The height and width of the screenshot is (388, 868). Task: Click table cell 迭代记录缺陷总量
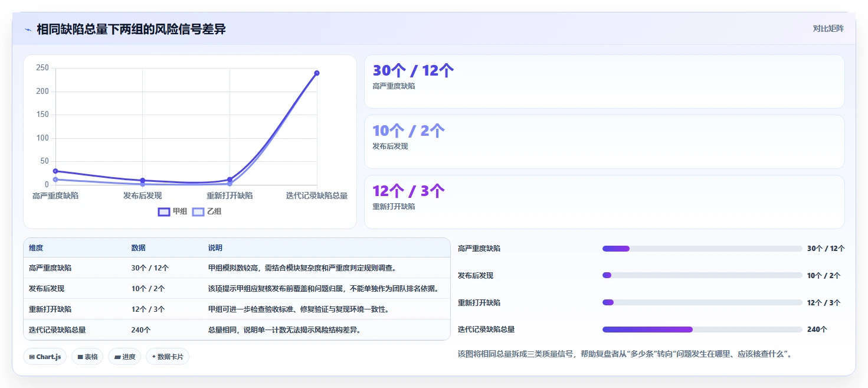[x=57, y=330]
